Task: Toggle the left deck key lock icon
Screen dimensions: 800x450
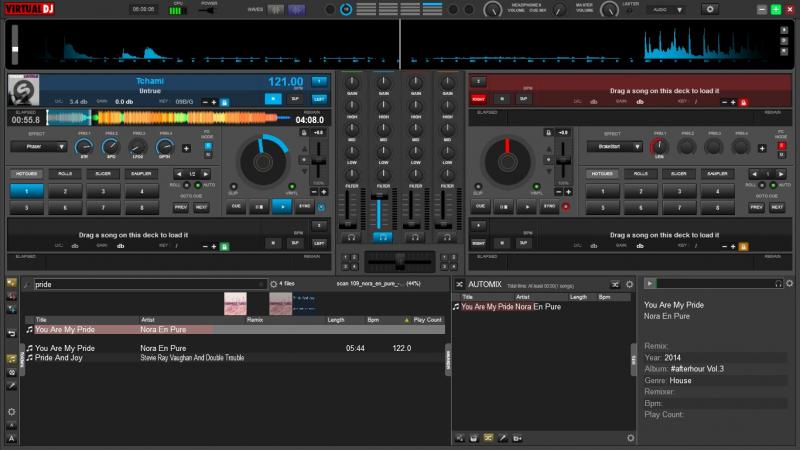Action: click(224, 102)
